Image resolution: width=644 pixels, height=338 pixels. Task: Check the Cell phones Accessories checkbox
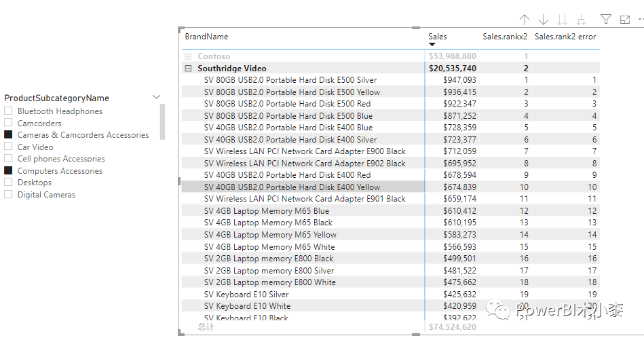(x=8, y=159)
